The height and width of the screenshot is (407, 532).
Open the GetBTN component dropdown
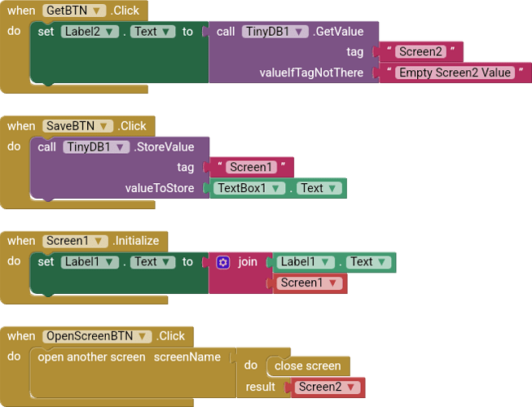click(73, 11)
